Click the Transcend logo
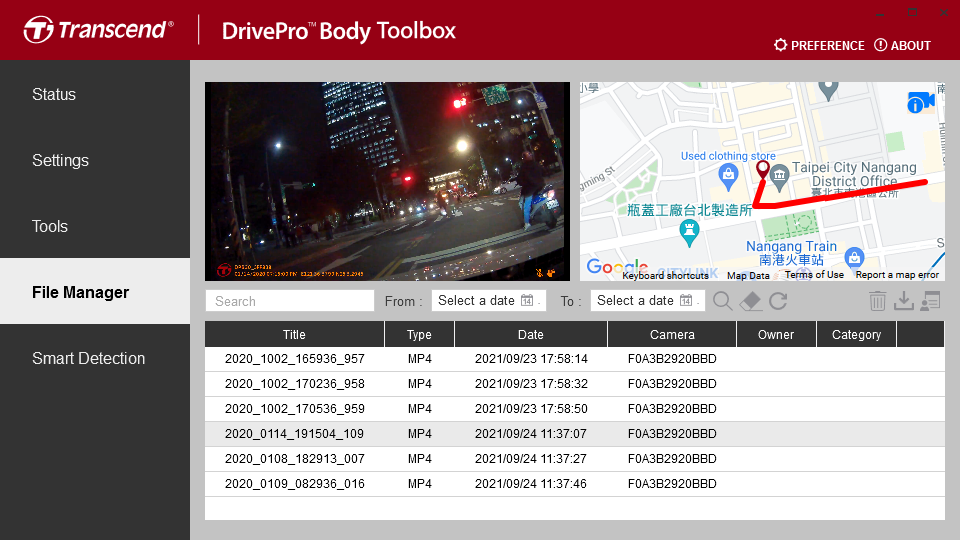This screenshot has width=960, height=540. pos(99,29)
